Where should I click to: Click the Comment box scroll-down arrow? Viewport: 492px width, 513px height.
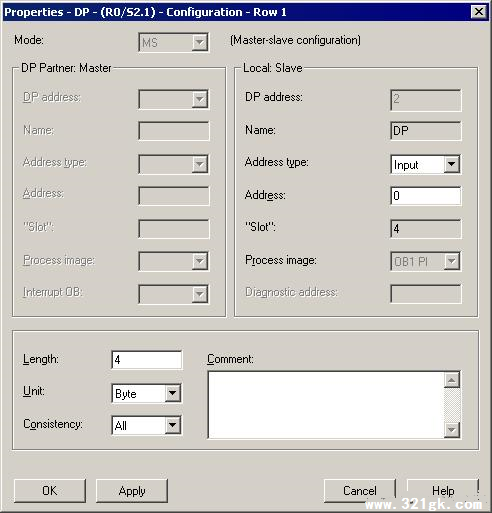pos(452,430)
